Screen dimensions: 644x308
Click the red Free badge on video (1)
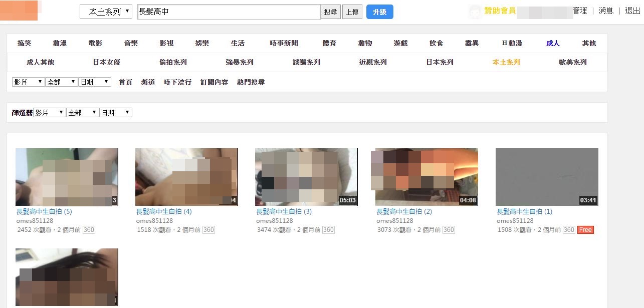tap(585, 230)
